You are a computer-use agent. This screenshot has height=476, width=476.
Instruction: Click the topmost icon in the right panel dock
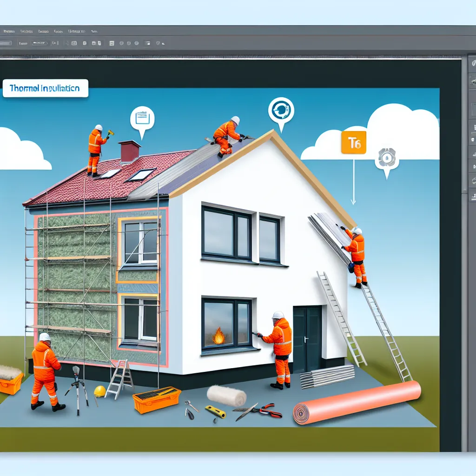tap(473, 62)
